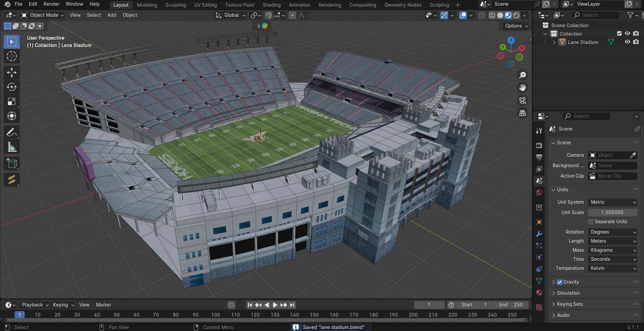Uncheck the Collection exclude checkbox
Viewport: 644px width, 331px height.
pyautogui.click(x=619, y=34)
